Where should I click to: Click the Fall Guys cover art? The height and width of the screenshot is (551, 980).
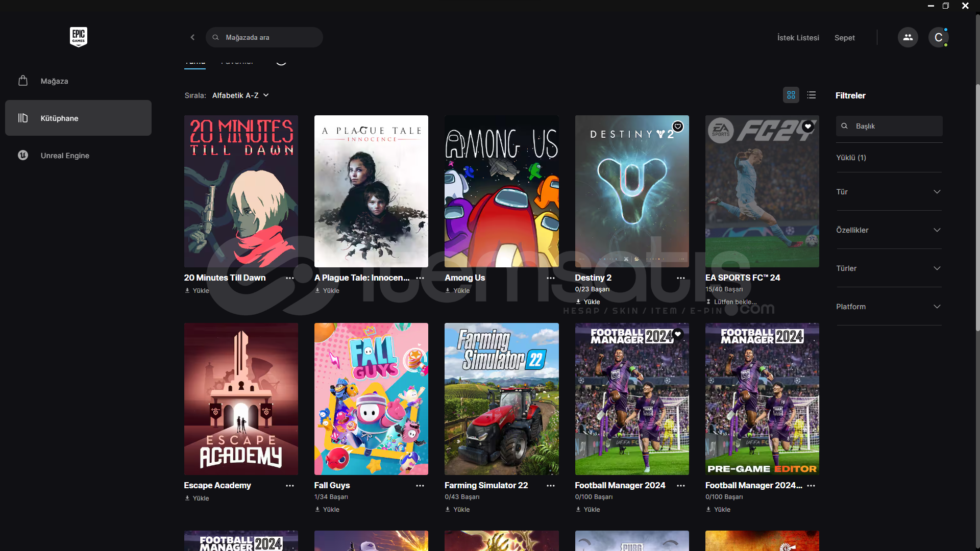click(371, 399)
